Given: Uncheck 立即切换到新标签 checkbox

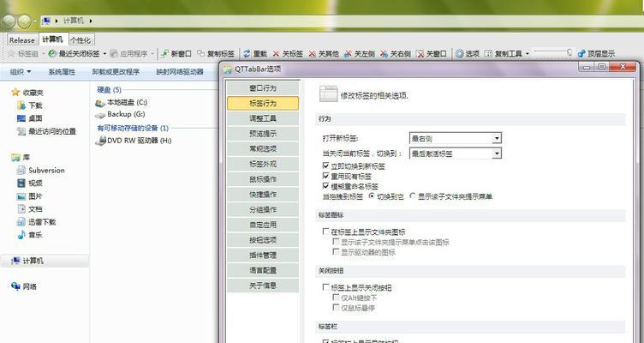Looking at the screenshot, I should pos(326,165).
